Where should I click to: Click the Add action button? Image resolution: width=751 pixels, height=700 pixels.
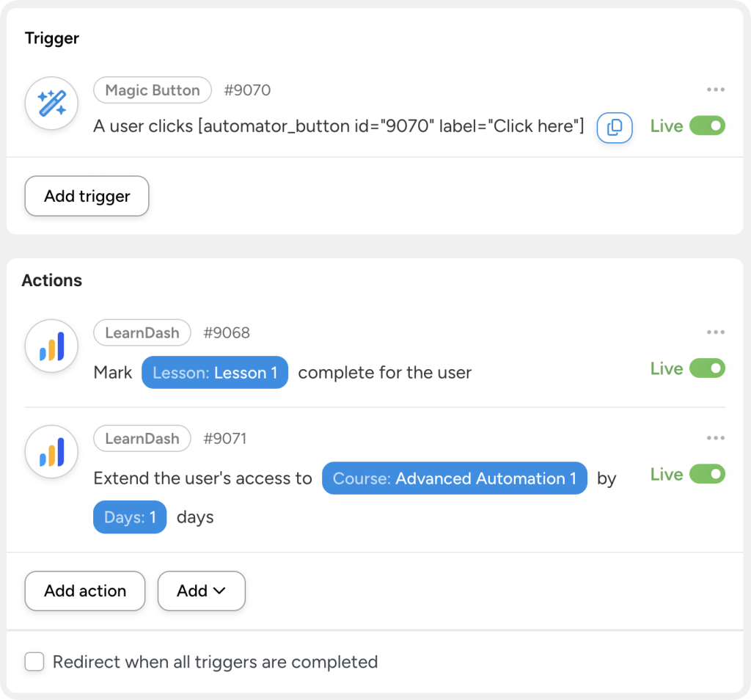coord(84,591)
